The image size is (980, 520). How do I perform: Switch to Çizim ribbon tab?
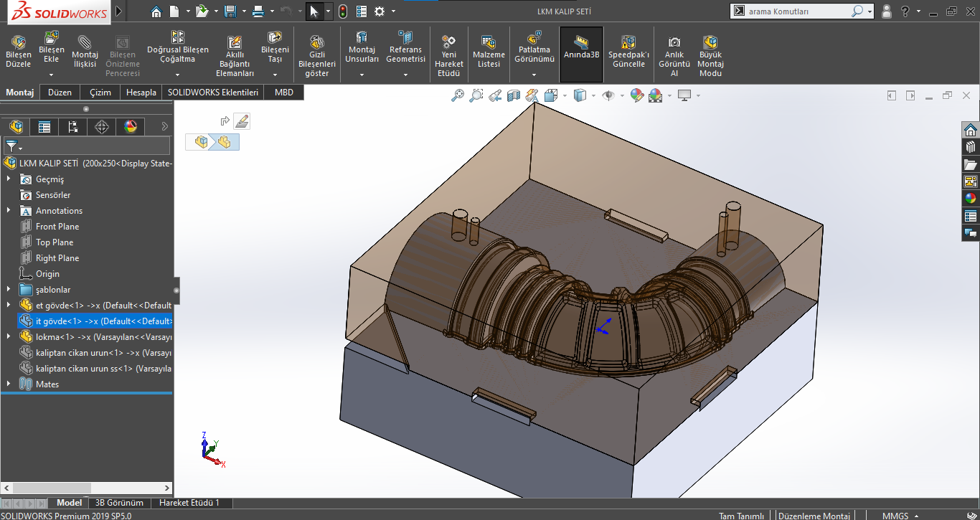[x=100, y=93]
